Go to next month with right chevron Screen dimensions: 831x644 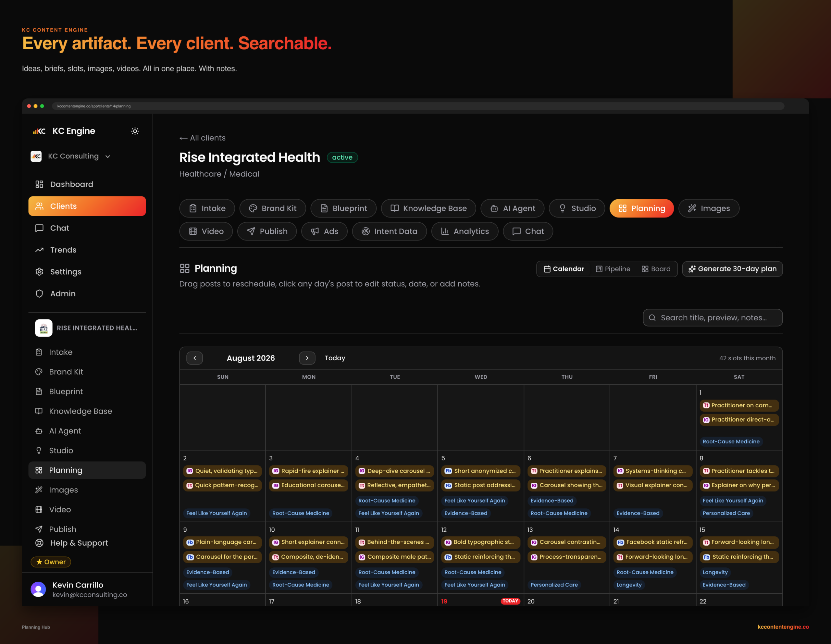pyautogui.click(x=307, y=358)
